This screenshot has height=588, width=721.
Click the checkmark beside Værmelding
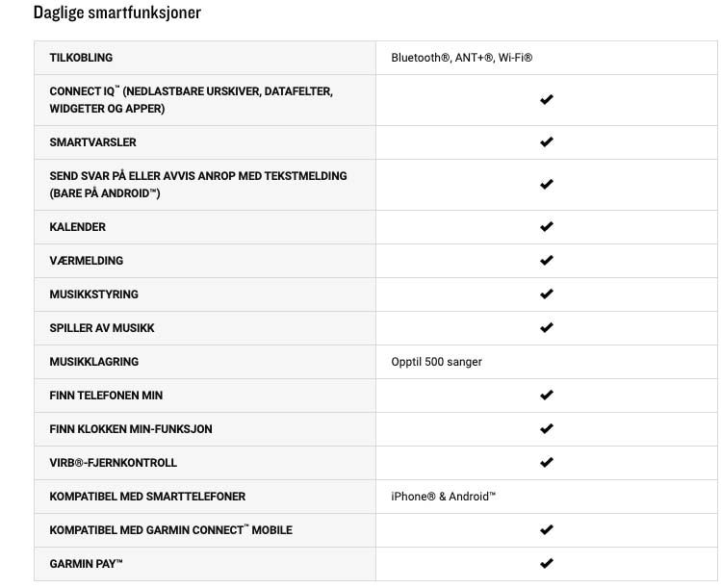pyautogui.click(x=546, y=260)
